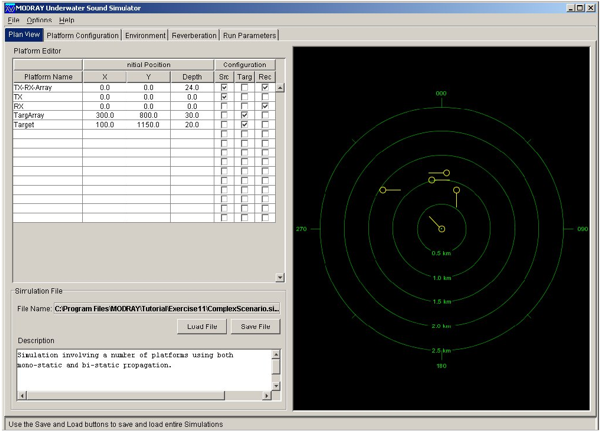
Task: Enable Rec for the TargArray platform
Action: [x=265, y=115]
